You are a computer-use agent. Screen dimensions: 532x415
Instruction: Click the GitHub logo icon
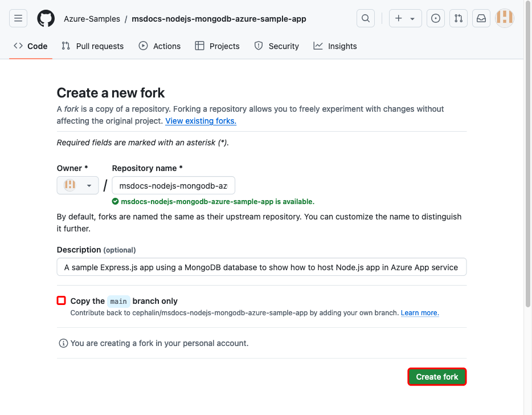46,18
